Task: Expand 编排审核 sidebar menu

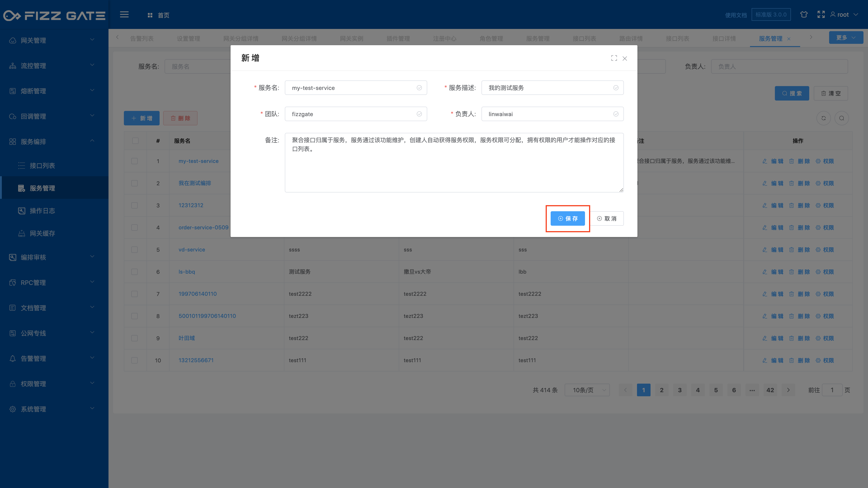Action: pos(54,257)
